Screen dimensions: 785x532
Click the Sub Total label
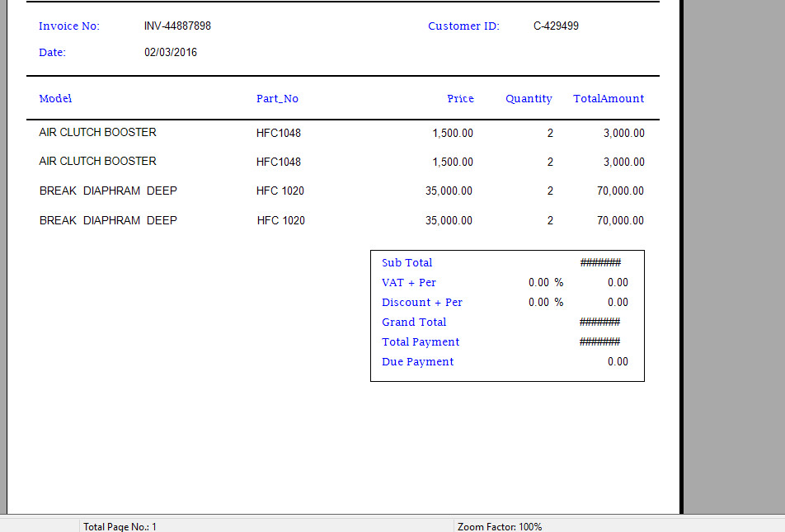coord(407,263)
